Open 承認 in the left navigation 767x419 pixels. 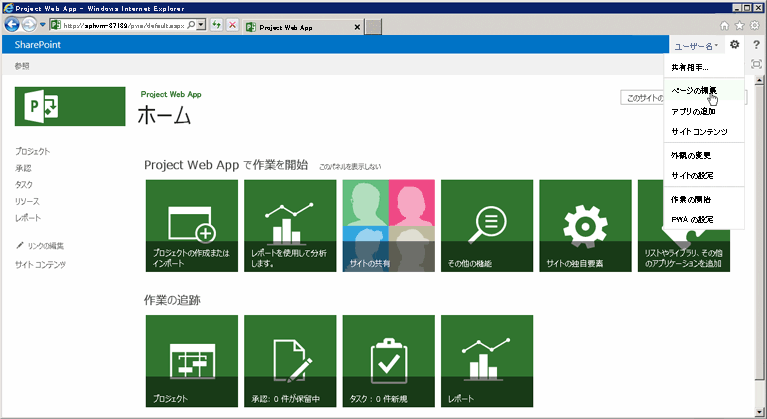click(x=23, y=168)
